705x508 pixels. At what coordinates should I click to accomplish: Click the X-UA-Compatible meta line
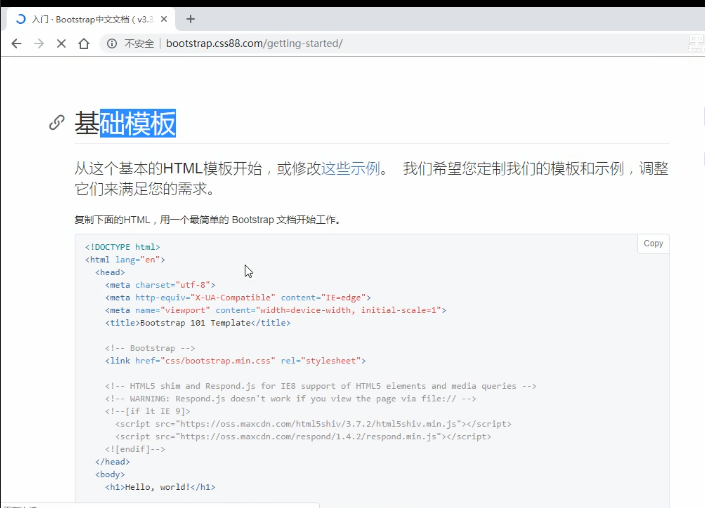tap(238, 298)
